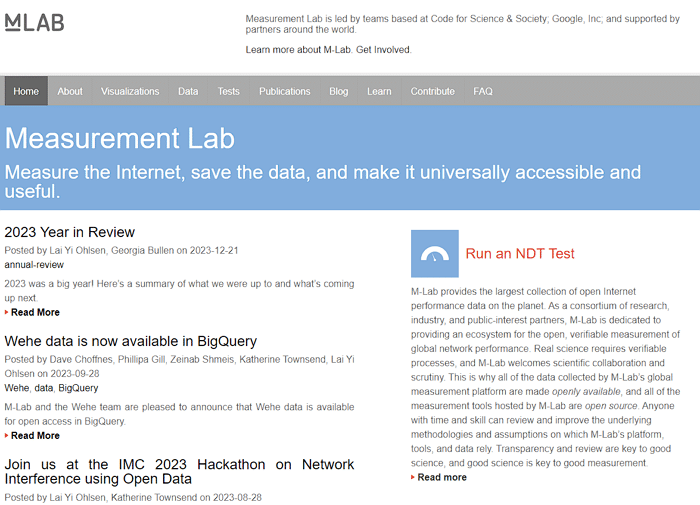
Task: Open the About menu item
Action: (70, 91)
